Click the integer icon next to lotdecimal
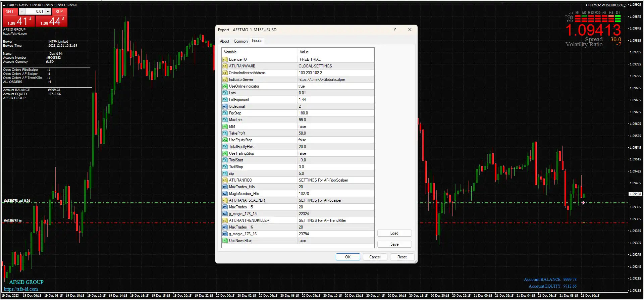The width and height of the screenshot is (644, 300). [225, 106]
